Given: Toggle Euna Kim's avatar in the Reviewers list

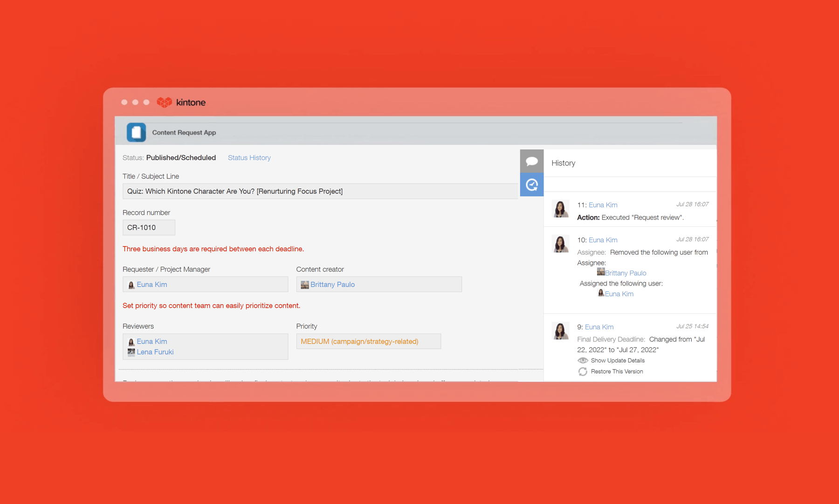Looking at the screenshot, I should pyautogui.click(x=131, y=341).
